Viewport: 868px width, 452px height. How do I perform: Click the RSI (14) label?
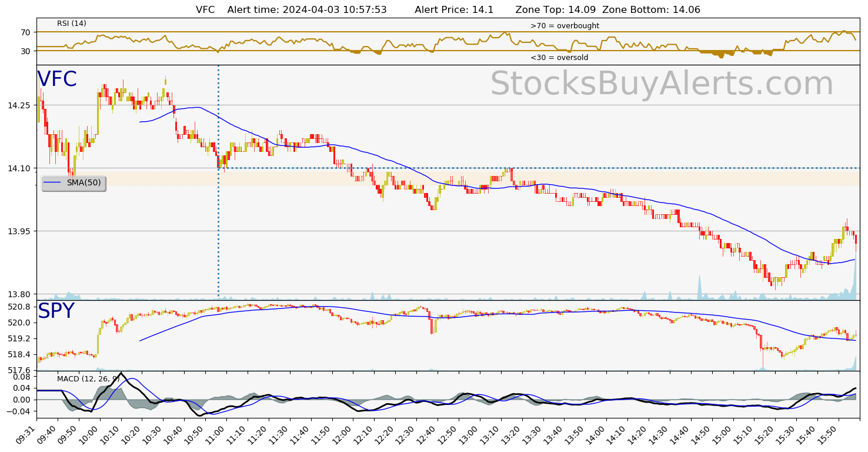72,24
